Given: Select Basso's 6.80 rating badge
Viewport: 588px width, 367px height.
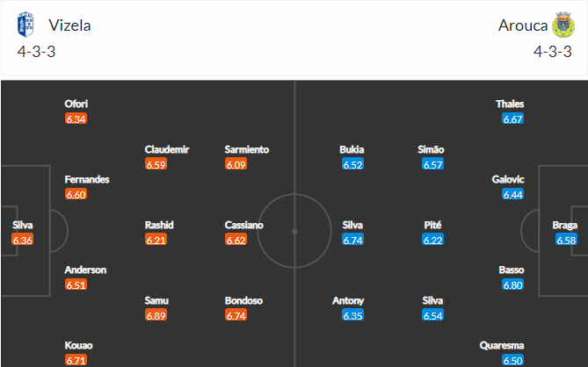Looking at the screenshot, I should (x=512, y=285).
